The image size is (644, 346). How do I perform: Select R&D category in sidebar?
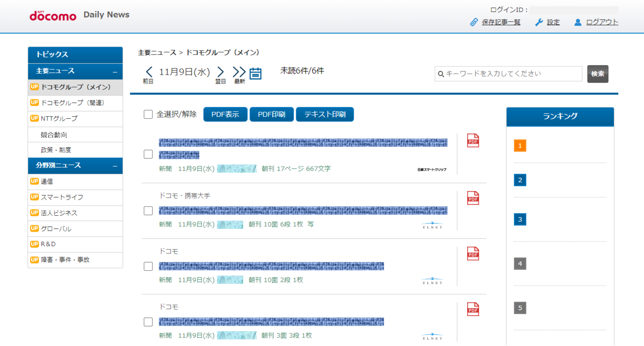coord(75,244)
